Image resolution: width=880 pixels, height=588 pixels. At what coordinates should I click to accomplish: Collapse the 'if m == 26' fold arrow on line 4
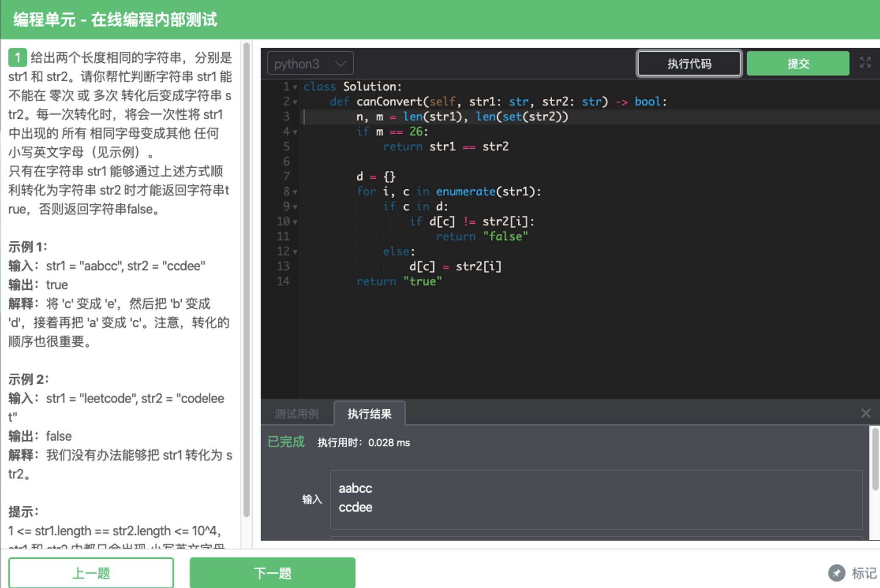coord(295,132)
